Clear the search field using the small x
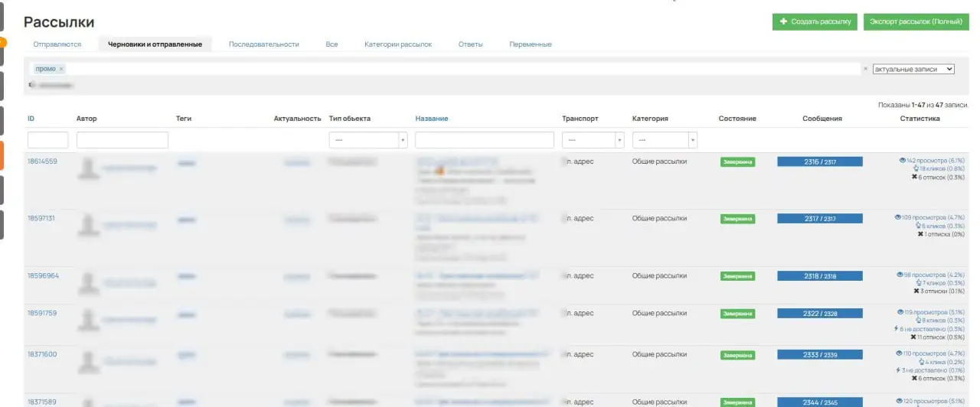 pyautogui.click(x=866, y=69)
